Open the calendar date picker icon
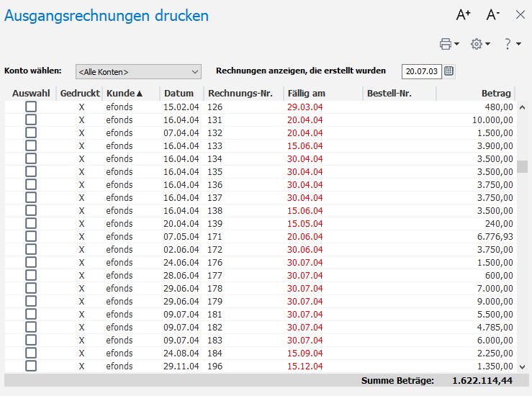Screen dimensions: 532x396 click(x=448, y=71)
